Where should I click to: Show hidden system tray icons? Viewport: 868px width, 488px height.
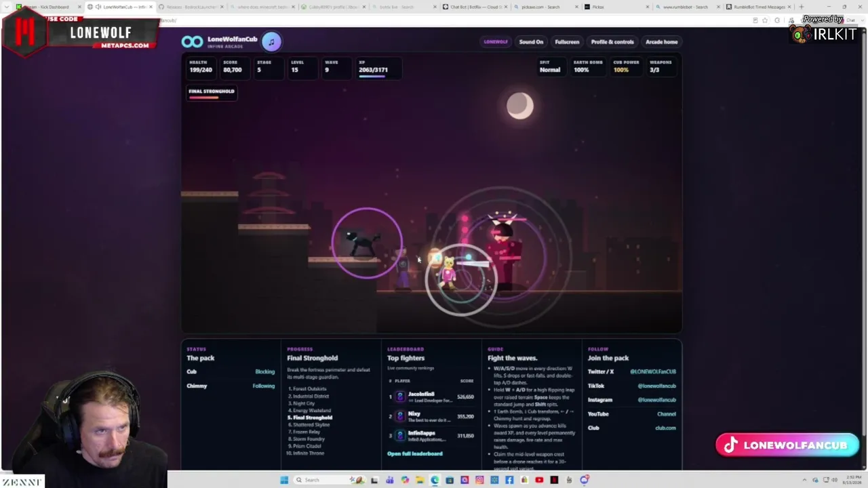[x=805, y=480]
